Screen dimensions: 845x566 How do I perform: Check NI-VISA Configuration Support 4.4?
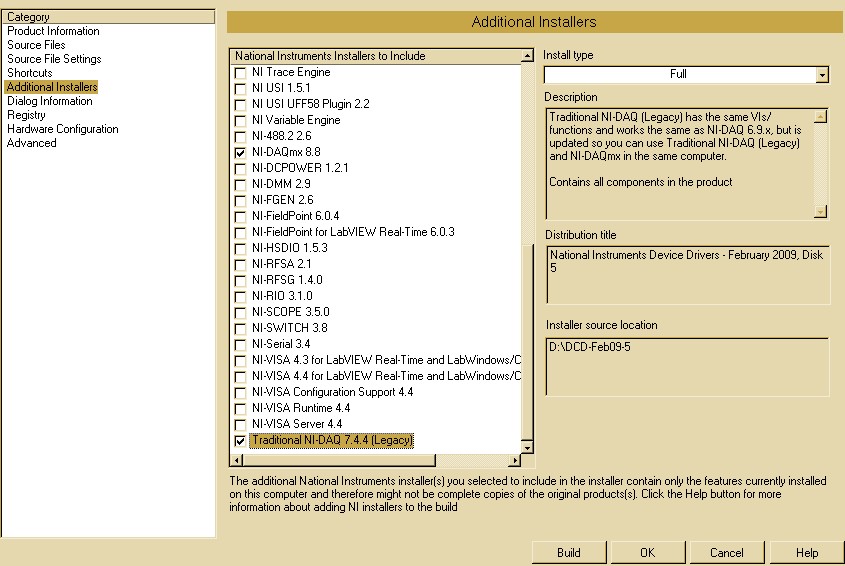240,392
